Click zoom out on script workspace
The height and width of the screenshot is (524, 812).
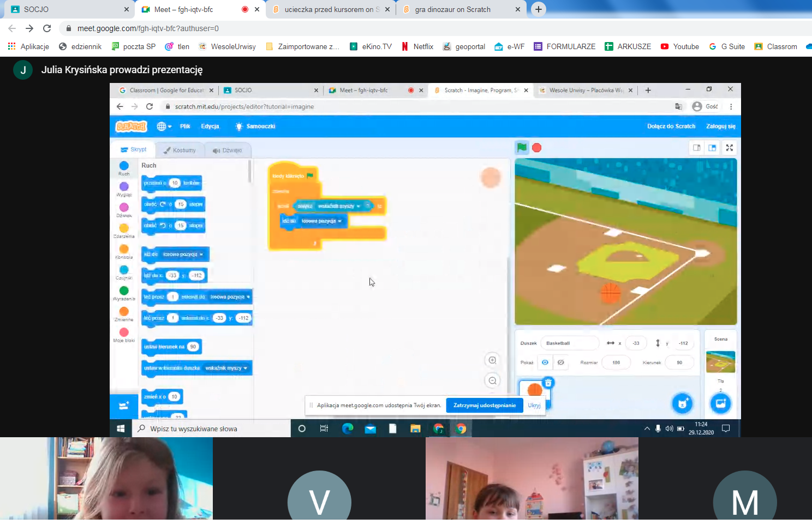(492, 381)
